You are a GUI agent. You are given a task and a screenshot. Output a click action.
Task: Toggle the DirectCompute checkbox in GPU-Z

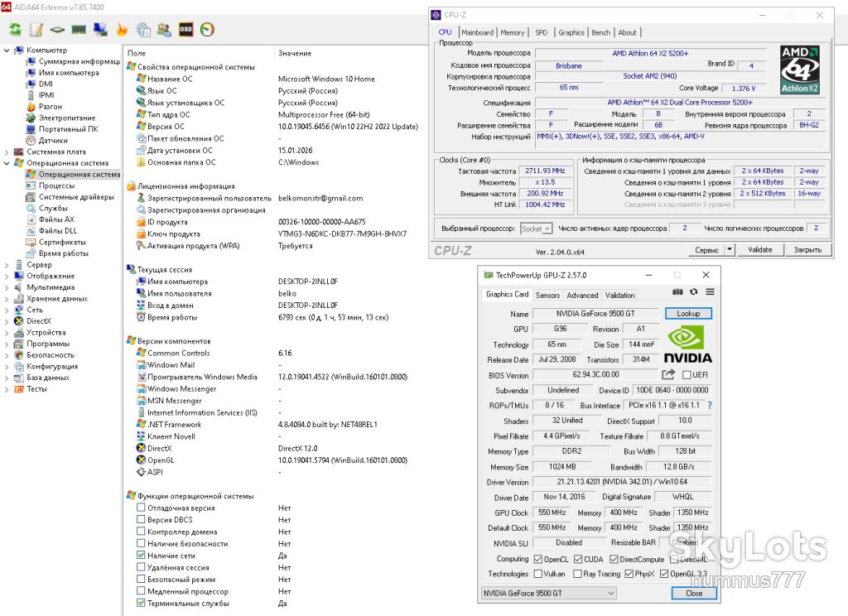pos(614,559)
